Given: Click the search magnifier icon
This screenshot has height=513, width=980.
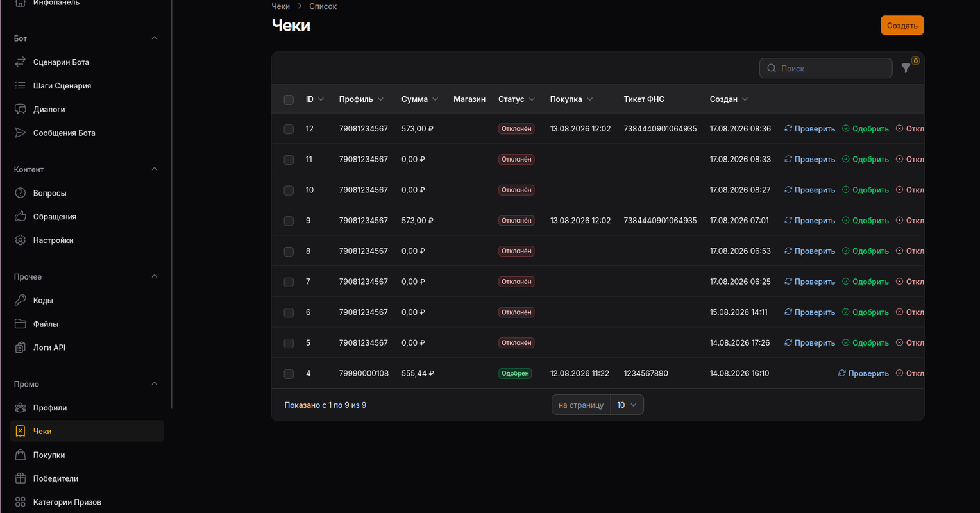Looking at the screenshot, I should click(772, 68).
